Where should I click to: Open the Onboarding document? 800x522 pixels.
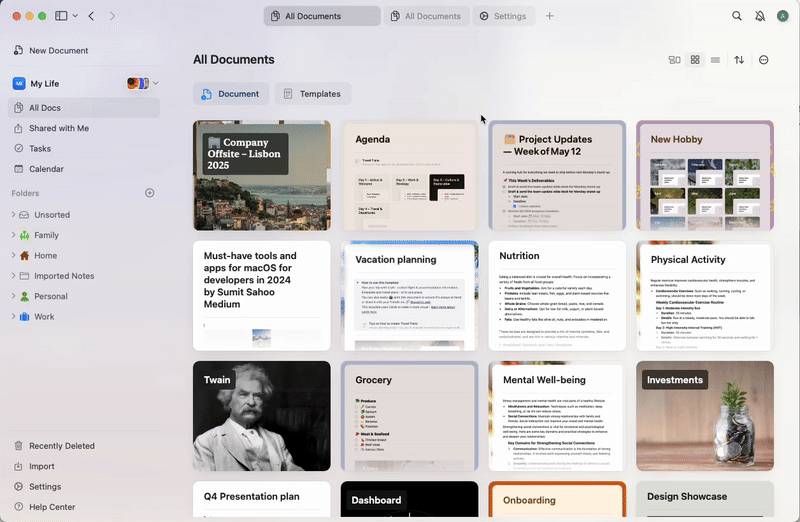click(x=557, y=499)
